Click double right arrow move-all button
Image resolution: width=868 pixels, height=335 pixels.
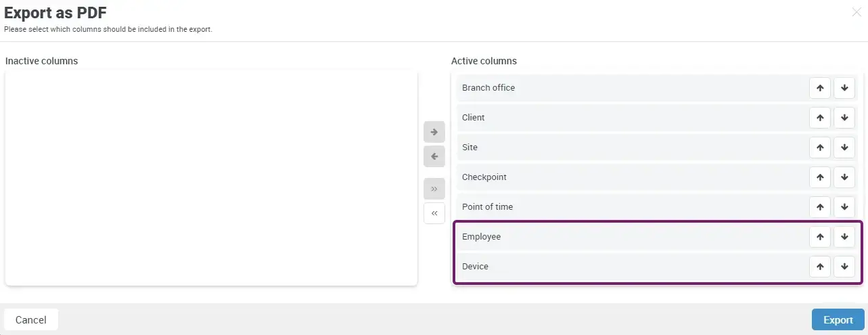(x=434, y=189)
